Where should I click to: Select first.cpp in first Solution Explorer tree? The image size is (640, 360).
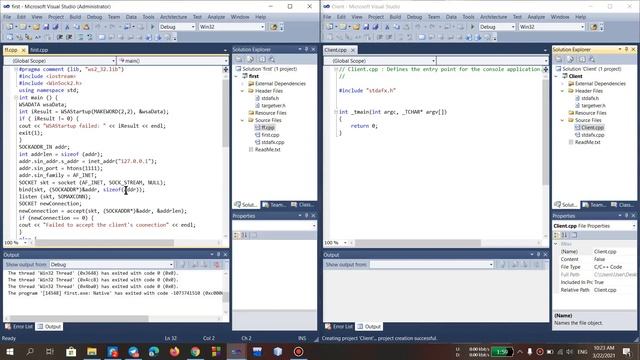pos(270,135)
